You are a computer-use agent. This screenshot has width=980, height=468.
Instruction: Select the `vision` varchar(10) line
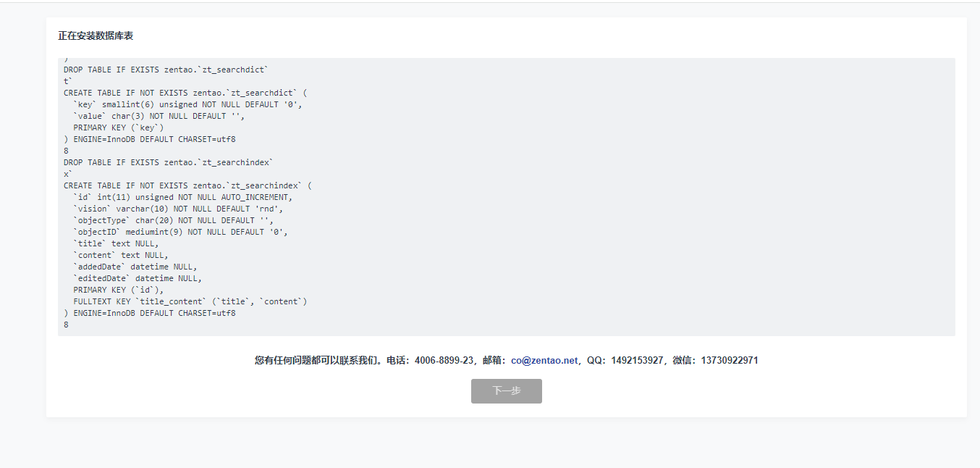[x=178, y=209]
